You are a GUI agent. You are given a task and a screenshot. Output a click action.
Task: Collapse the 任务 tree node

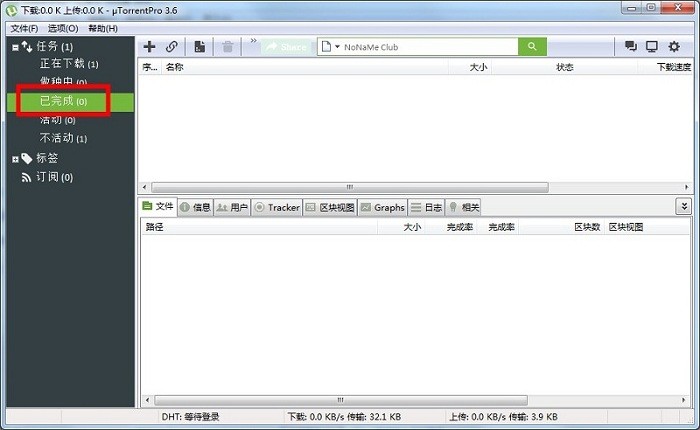pos(15,47)
